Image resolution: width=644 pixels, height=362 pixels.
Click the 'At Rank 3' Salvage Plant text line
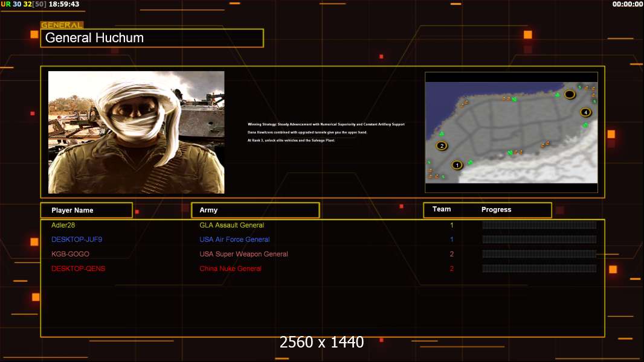[291, 140]
